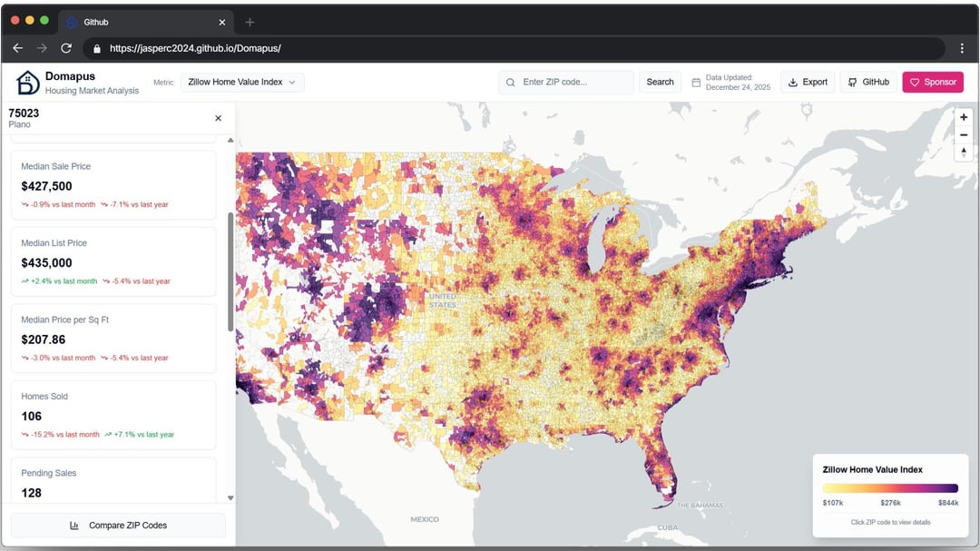Zoom in on the map
980x551 pixels.
(x=964, y=117)
